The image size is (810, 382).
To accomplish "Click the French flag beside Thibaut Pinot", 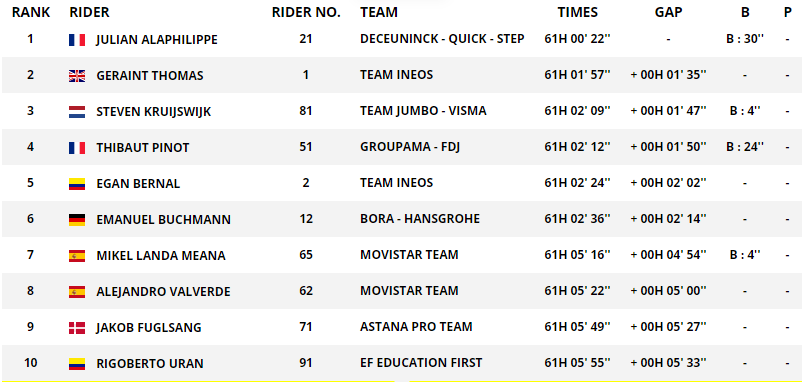I will coord(76,148).
